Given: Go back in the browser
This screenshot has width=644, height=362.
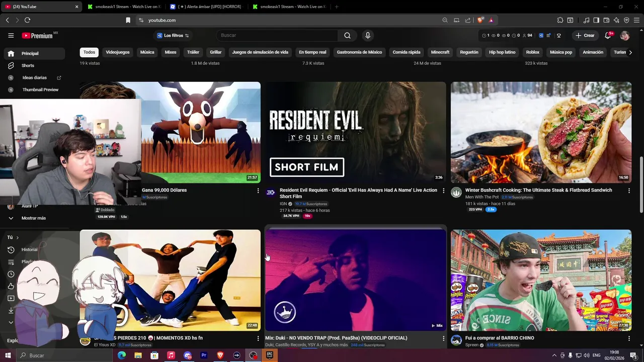Looking at the screenshot, I should click(x=7, y=20).
